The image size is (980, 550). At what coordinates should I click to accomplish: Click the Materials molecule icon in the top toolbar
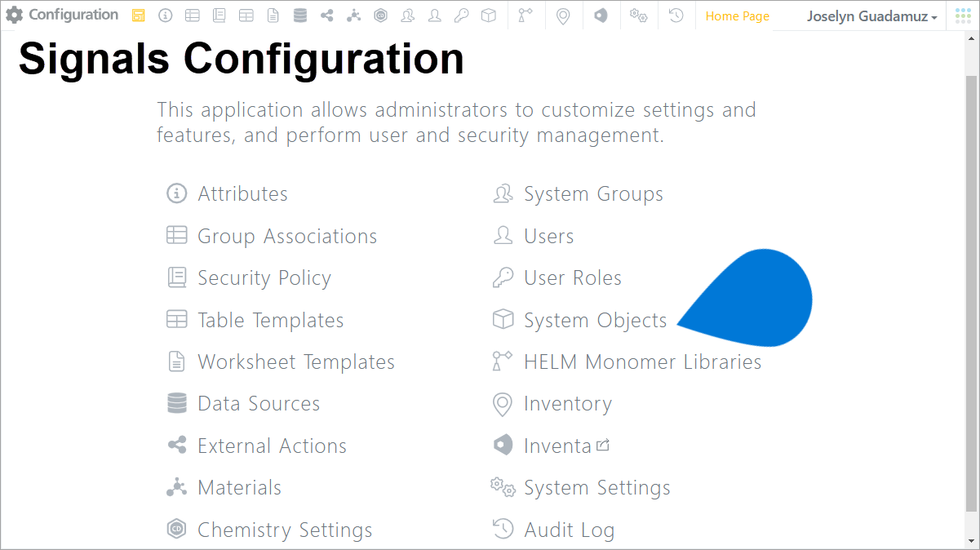(x=353, y=16)
